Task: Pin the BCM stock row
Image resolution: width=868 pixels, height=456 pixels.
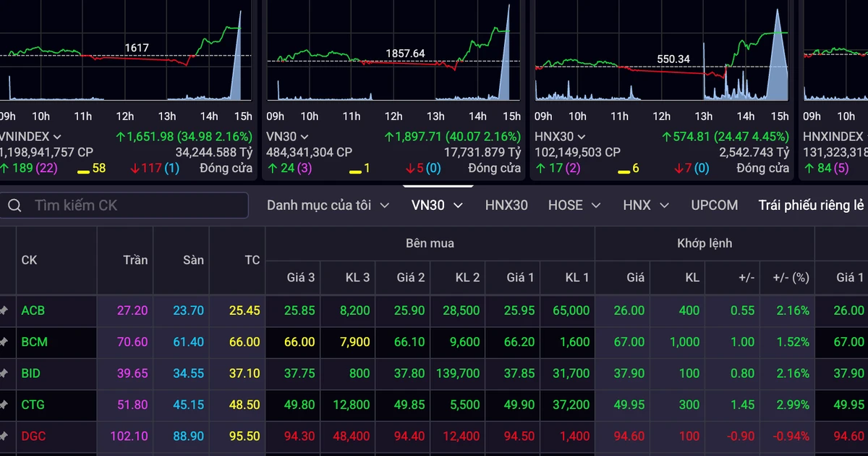Action: (4, 342)
